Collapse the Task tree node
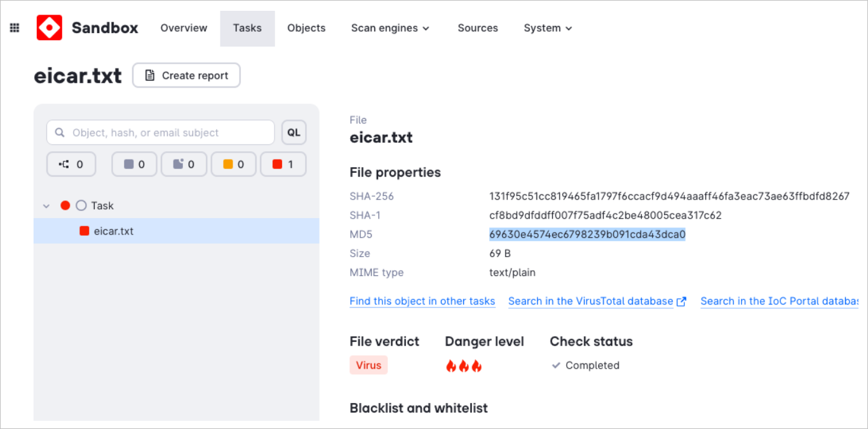 coord(46,206)
